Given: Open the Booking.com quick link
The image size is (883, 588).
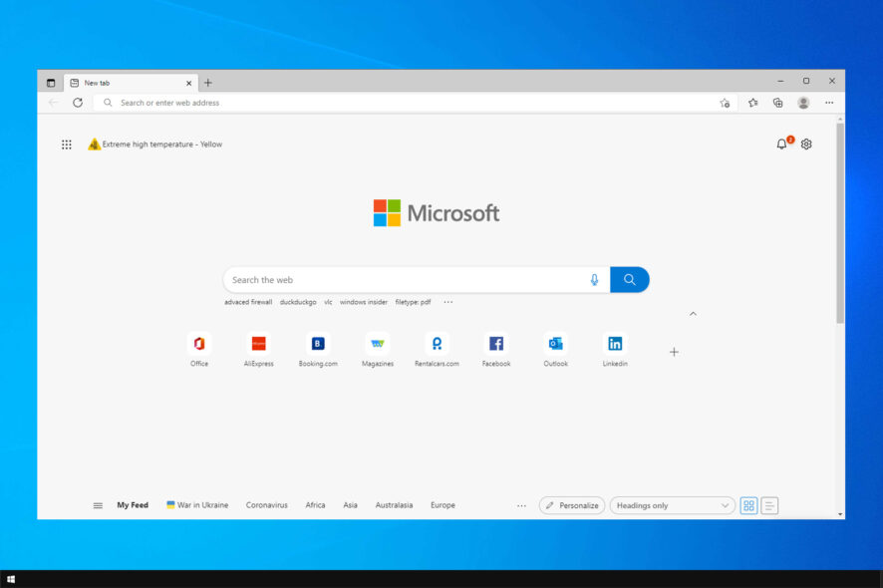Looking at the screenshot, I should pos(318,349).
